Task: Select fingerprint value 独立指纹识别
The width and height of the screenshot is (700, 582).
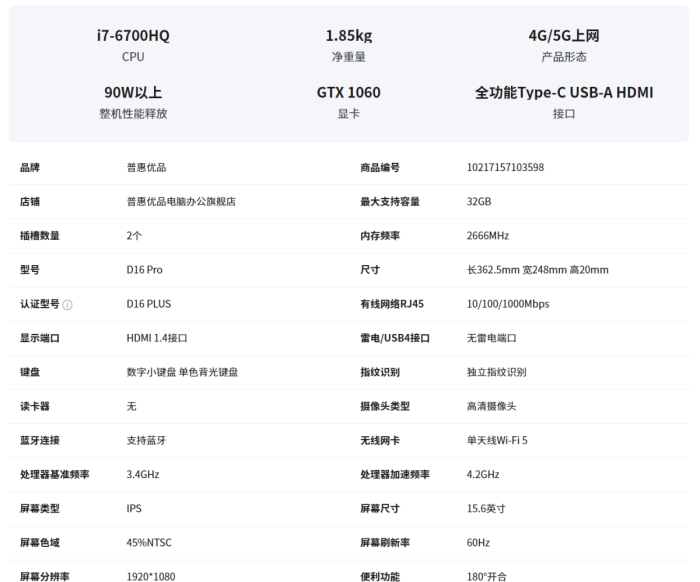Action: tap(496, 372)
